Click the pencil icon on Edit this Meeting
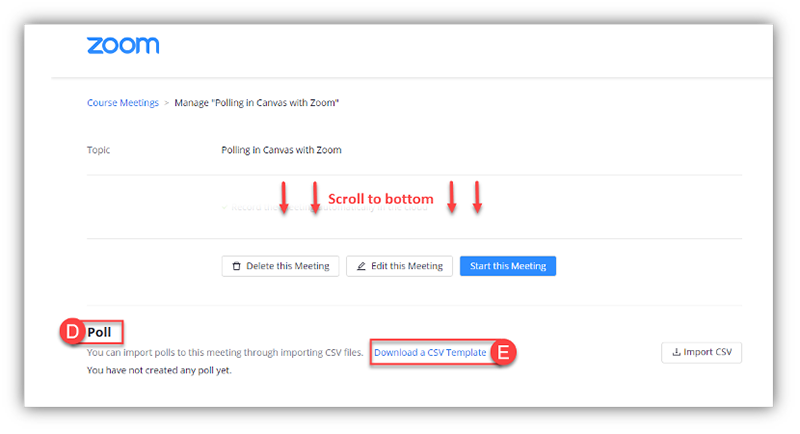 (x=361, y=267)
